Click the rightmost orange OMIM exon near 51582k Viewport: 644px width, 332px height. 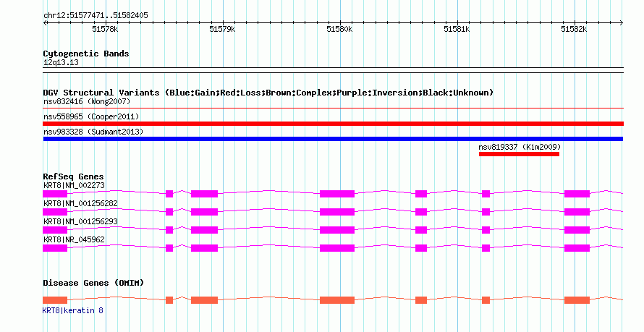point(577,300)
